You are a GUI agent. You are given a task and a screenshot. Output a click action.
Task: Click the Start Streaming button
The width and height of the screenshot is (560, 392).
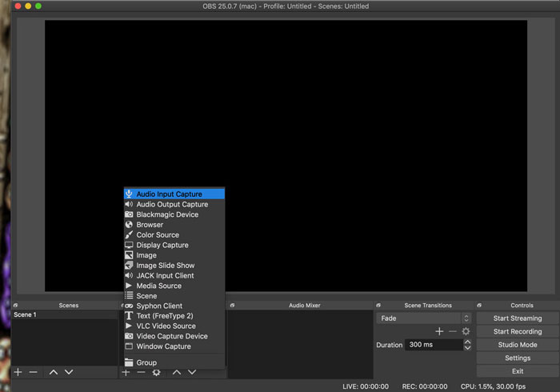click(517, 318)
